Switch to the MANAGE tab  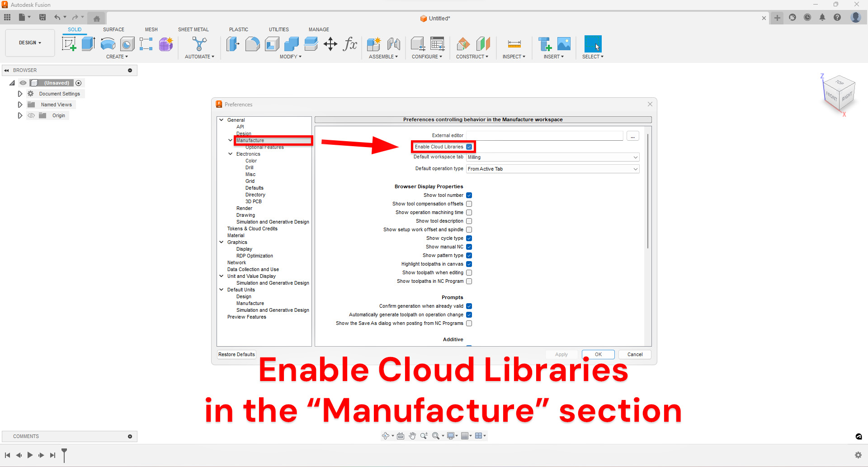319,29
